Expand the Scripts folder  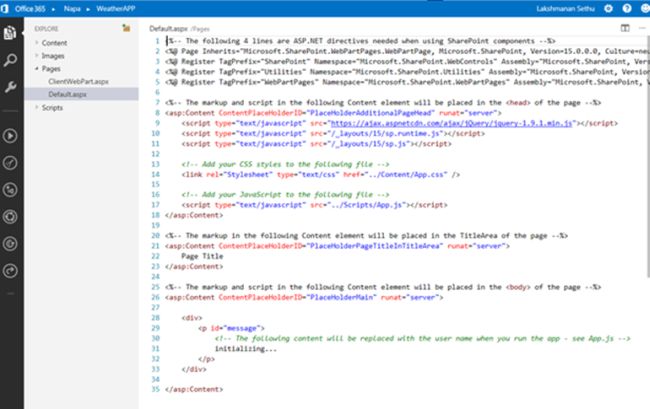pyautogui.click(x=36, y=107)
